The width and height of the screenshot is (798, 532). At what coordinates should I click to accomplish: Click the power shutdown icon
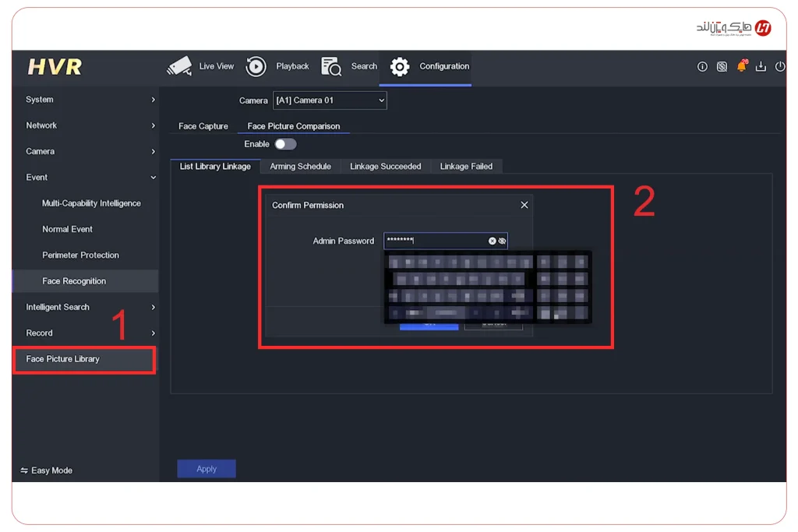click(x=780, y=67)
